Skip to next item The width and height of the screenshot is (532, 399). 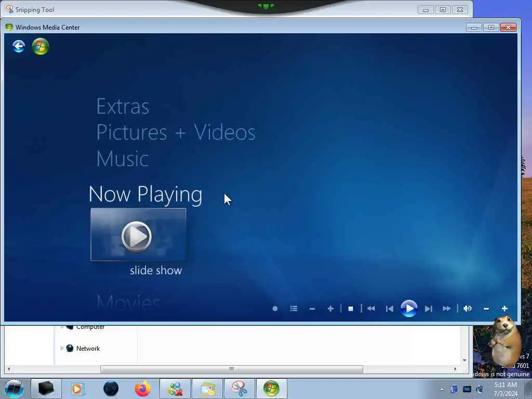[x=429, y=309]
